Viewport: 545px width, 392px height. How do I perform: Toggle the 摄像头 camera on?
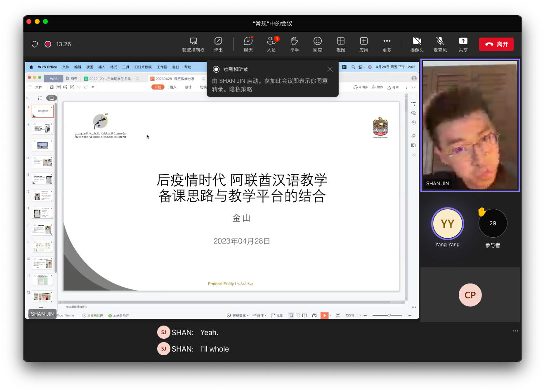[x=417, y=45]
